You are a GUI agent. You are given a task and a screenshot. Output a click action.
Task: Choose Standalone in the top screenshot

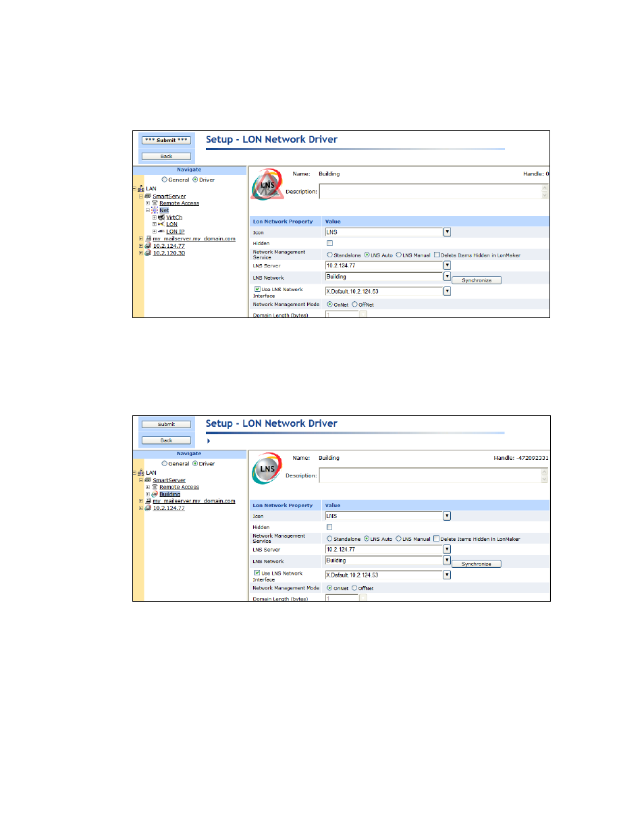coord(329,255)
